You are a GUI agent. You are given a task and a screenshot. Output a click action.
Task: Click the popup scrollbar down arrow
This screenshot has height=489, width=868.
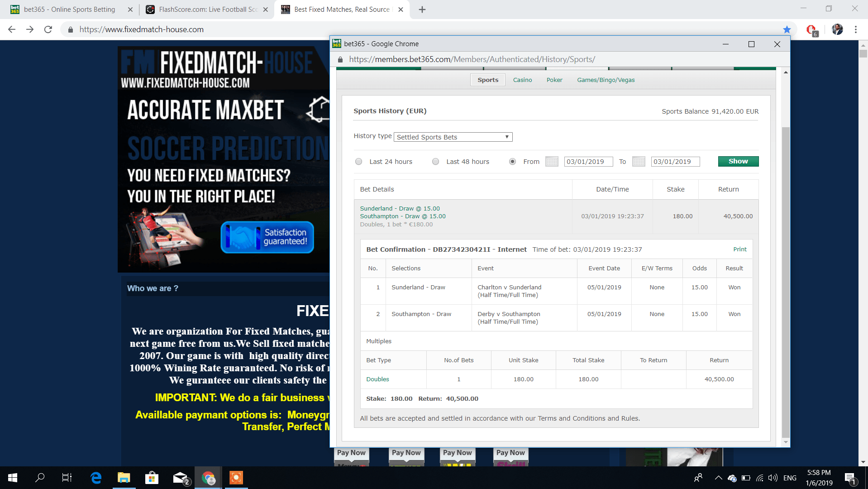[x=786, y=442]
